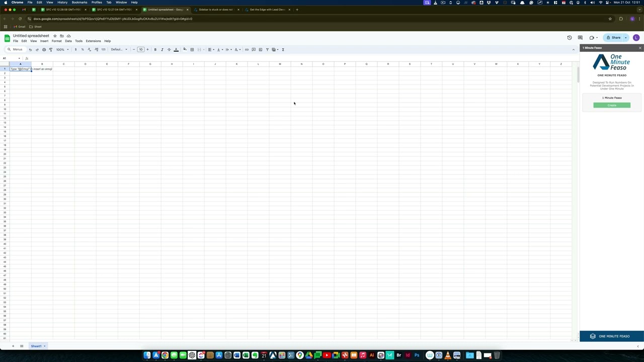Click the Insert link icon

[x=247, y=49]
